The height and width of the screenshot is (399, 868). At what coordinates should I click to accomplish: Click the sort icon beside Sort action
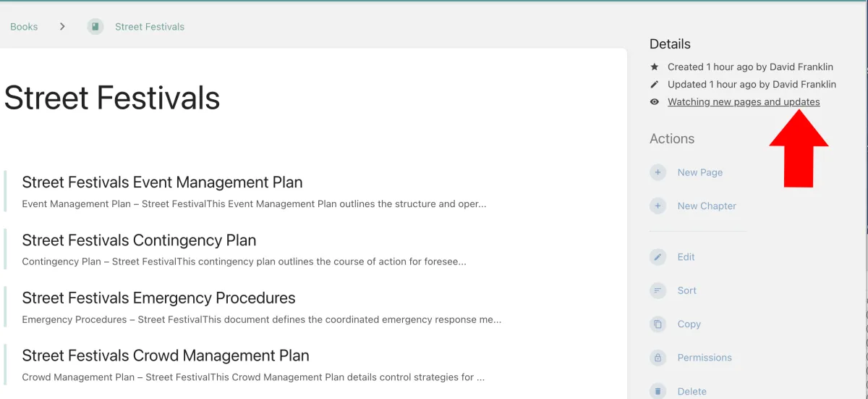pos(658,290)
